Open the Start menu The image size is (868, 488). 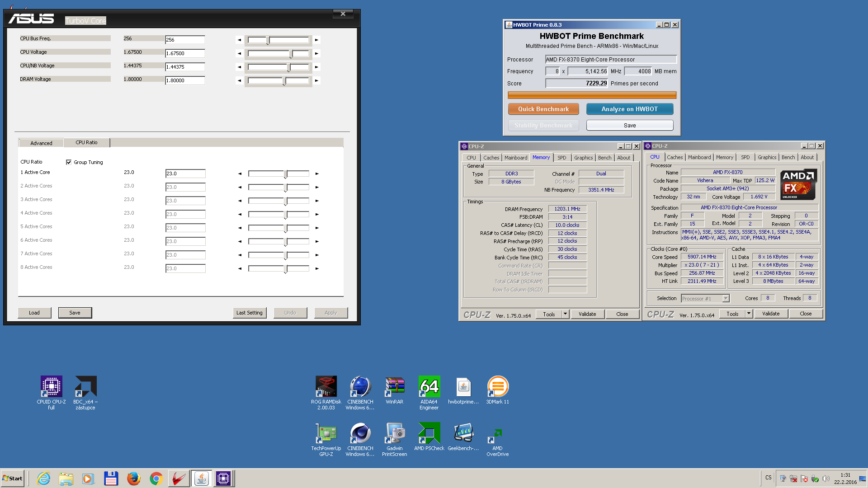tap(13, 479)
